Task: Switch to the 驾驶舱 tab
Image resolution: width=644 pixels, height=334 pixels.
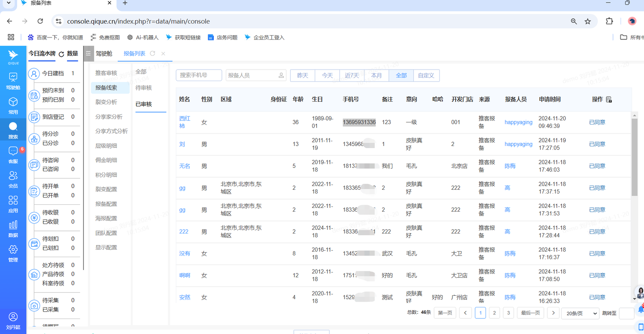Action: 104,54
